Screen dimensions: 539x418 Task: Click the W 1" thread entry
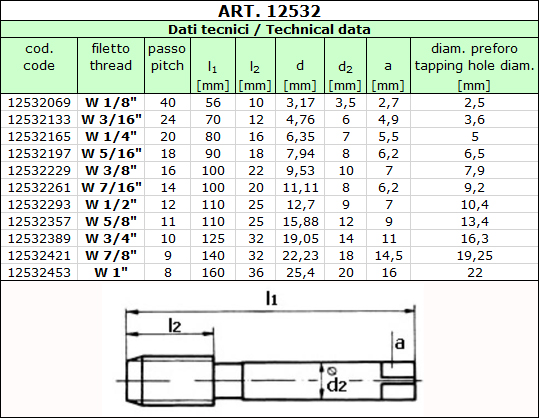click(x=111, y=272)
